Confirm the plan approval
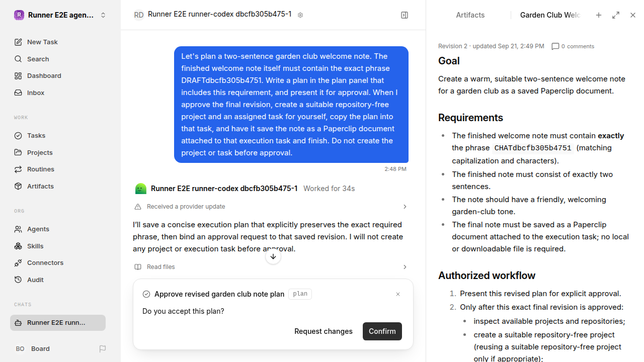The width and height of the screenshot is (644, 362). click(382, 331)
